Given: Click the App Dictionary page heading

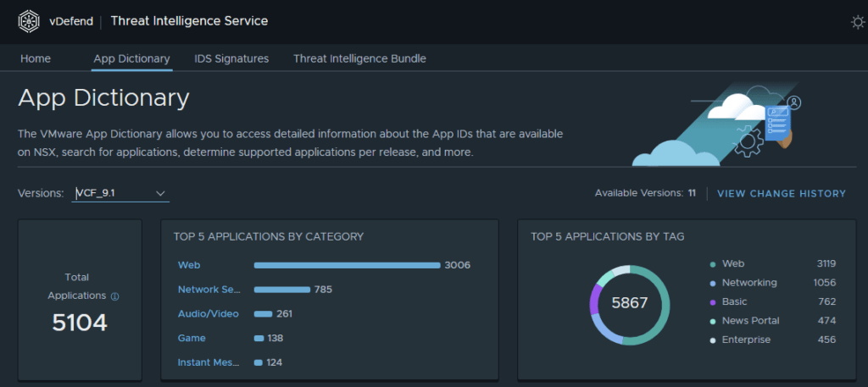Looking at the screenshot, I should 103,98.
